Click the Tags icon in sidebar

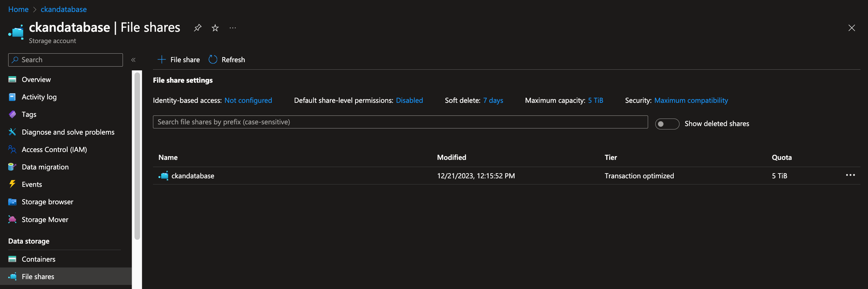12,114
